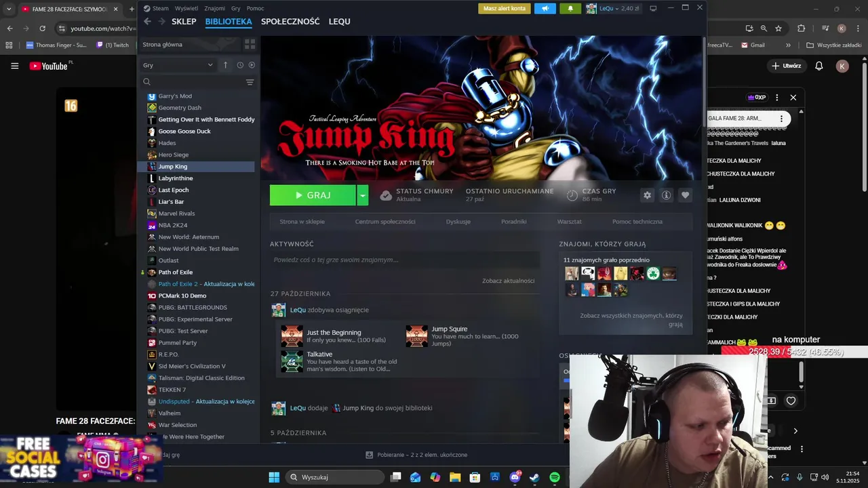
Task: Open Zobacz wszystkich znajomych link
Action: click(x=631, y=320)
